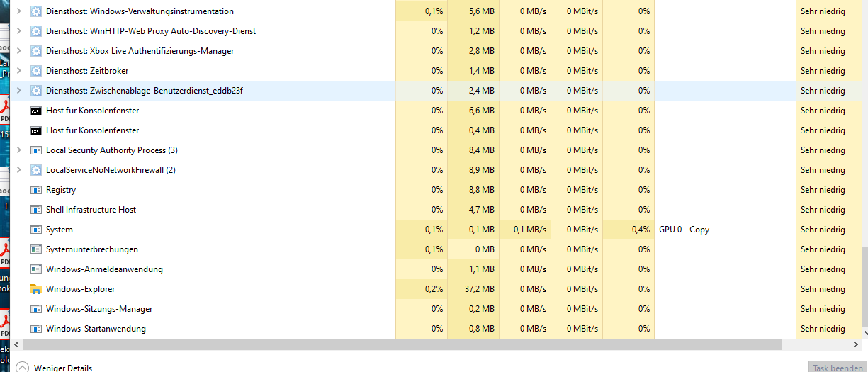
Task: Click the Systemunterbrechungen process icon
Action: point(36,249)
